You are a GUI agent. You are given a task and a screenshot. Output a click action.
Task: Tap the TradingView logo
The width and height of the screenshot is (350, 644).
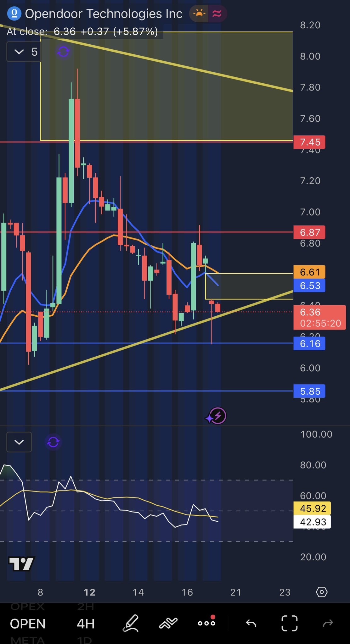(x=21, y=564)
